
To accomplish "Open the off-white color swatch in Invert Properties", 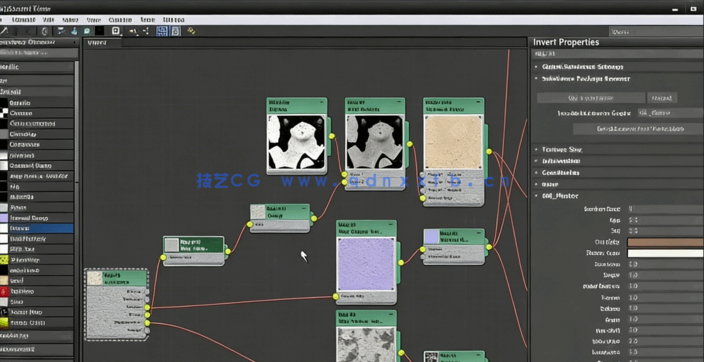I will point(665,253).
